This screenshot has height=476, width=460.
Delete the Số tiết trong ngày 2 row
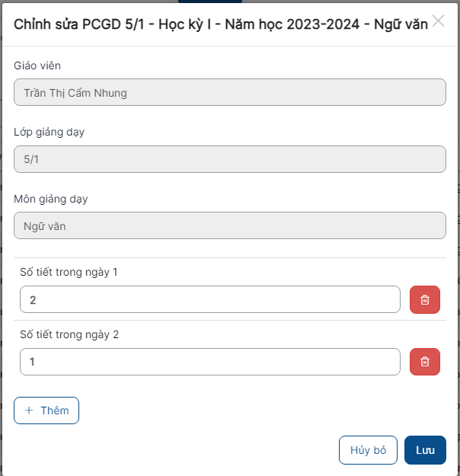coord(425,362)
